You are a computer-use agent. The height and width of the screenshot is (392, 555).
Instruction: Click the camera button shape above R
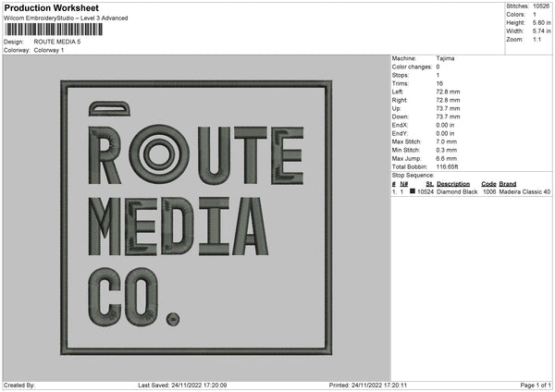click(109, 108)
